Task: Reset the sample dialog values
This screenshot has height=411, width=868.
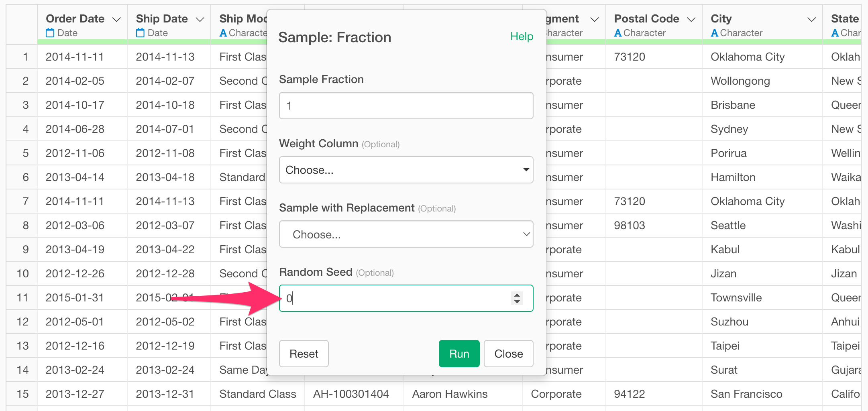Action: 304,354
